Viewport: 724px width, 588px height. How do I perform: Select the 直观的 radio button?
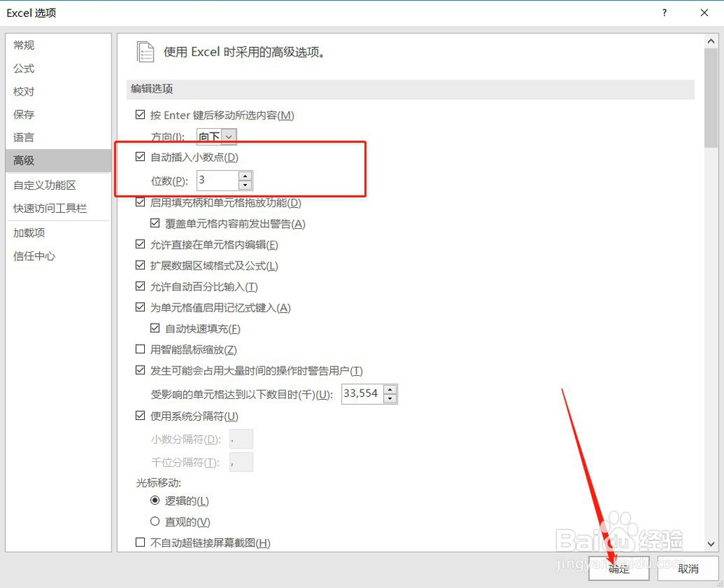pyautogui.click(x=155, y=521)
